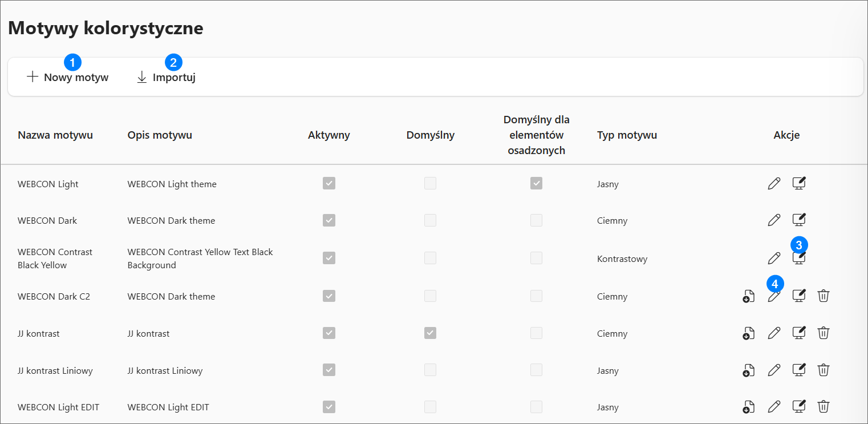Toggle the Aktywny checkbox for WEBCON Light
Image resolution: width=868 pixels, height=424 pixels.
[329, 183]
